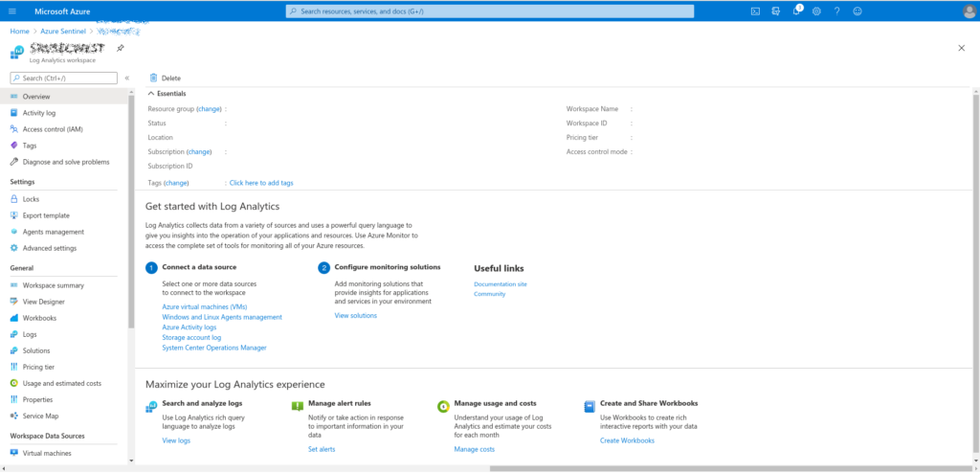Open Windows and Linux Agents management link
Viewport: 980px width, 473px height.
click(x=222, y=317)
